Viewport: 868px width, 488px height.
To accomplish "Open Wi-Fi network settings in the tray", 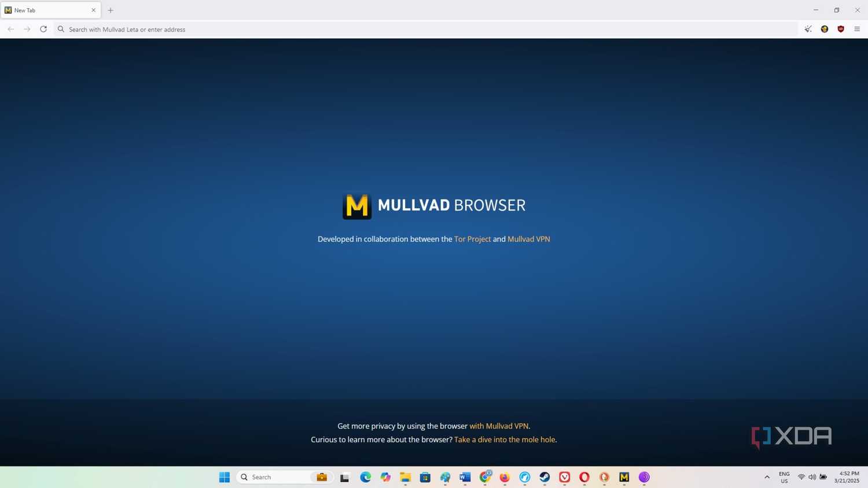I will [801, 477].
